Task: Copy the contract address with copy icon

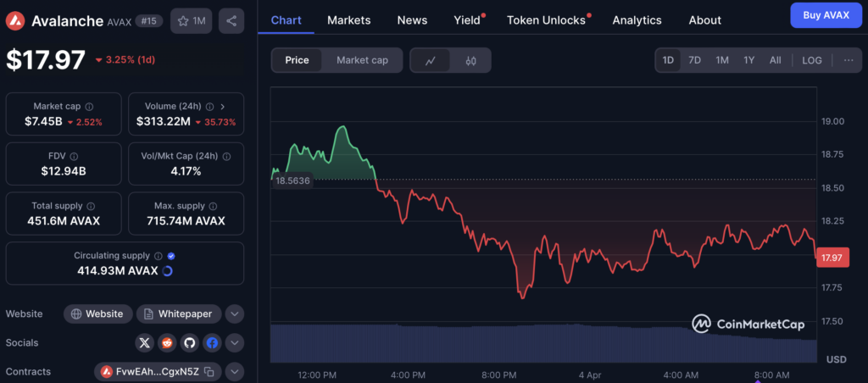Action: pyautogui.click(x=209, y=372)
